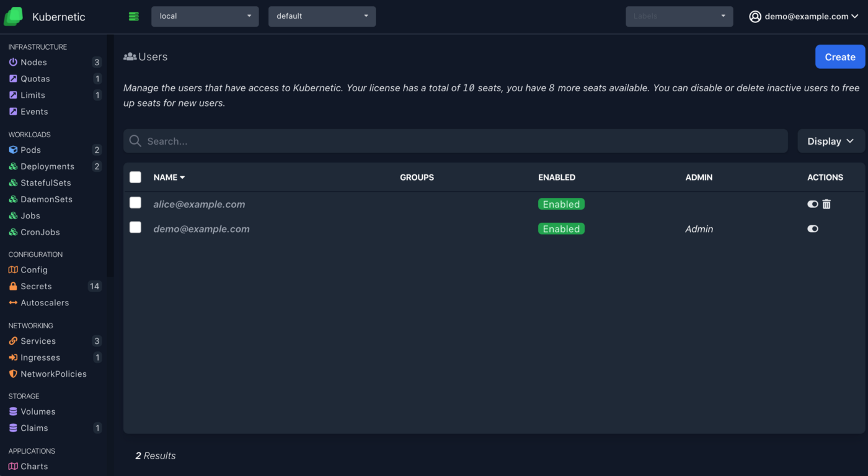868x476 pixels.
Task: Click the Admin label for demo@example.com
Action: coord(699,229)
